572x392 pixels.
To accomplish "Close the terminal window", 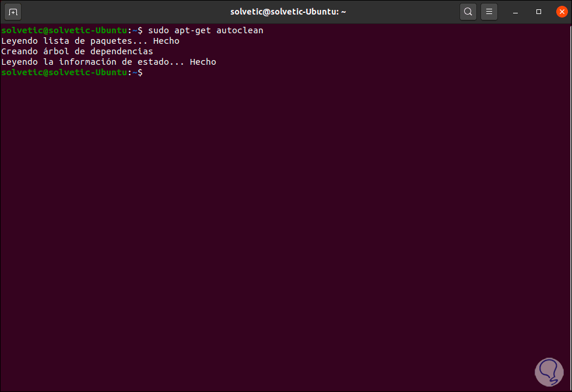I will (562, 12).
